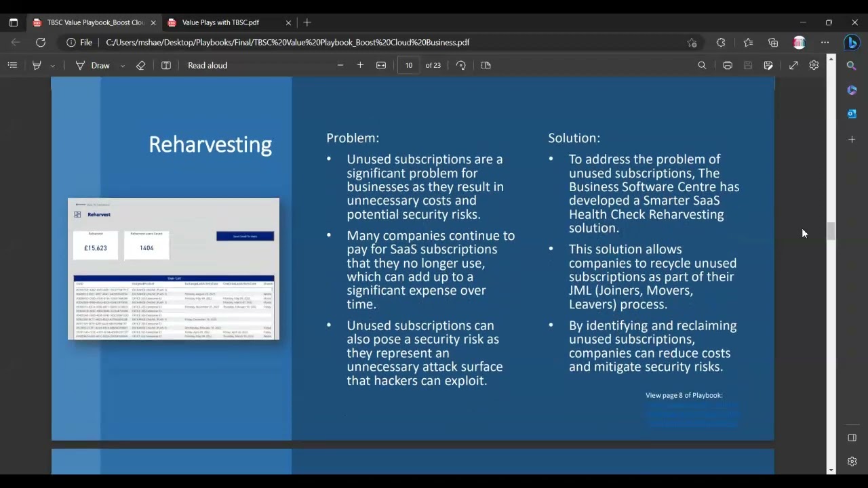The width and height of the screenshot is (868, 488).
Task: Open PDF toolbar settings gear
Action: 814,65
